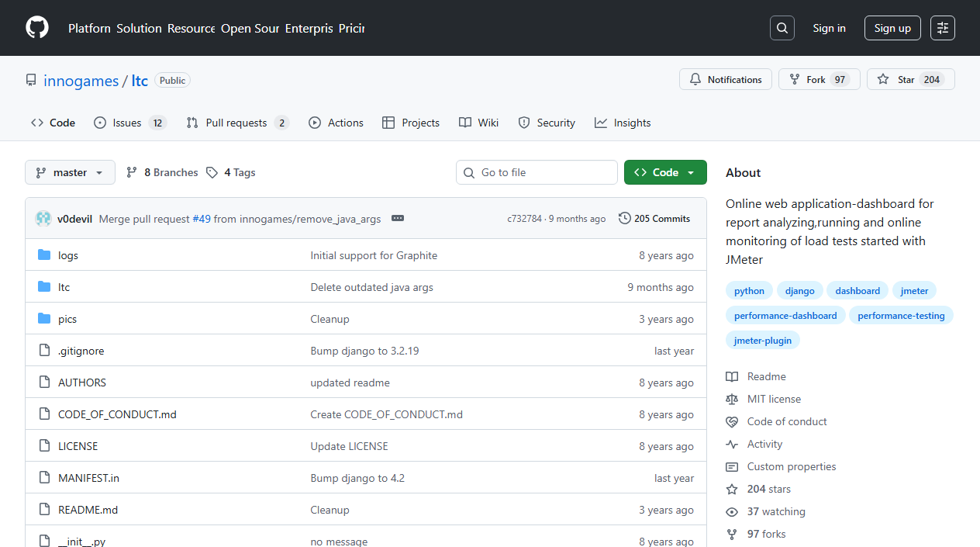This screenshot has height=547, width=980.
Task: Open Custom properties link
Action: point(781,466)
